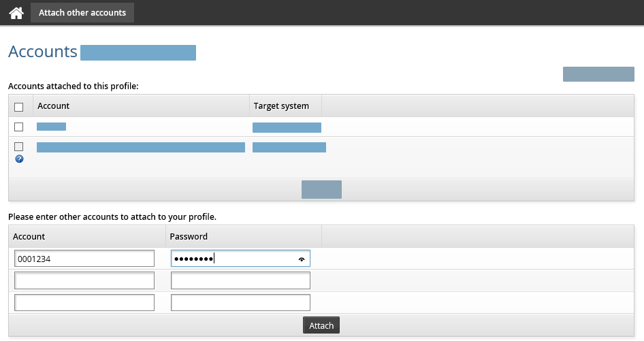644x341 pixels.
Task: Click the Home icon in top bar
Action: click(x=16, y=13)
